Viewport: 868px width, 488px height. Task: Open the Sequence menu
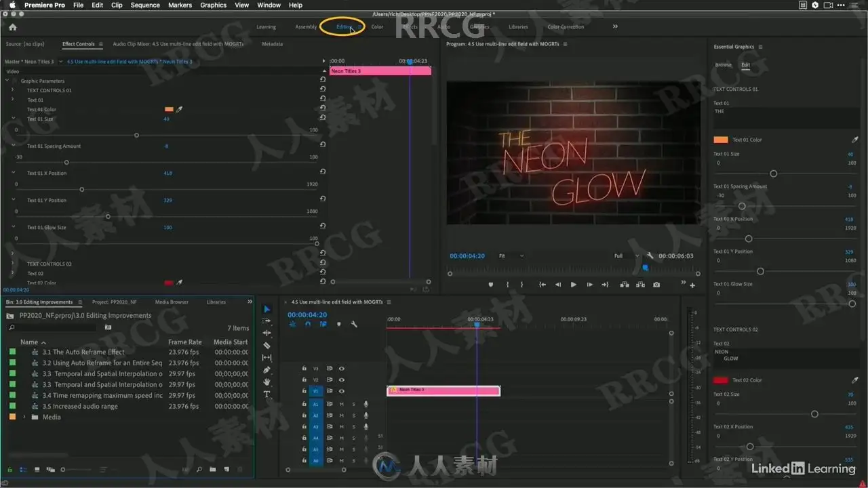[x=145, y=5]
